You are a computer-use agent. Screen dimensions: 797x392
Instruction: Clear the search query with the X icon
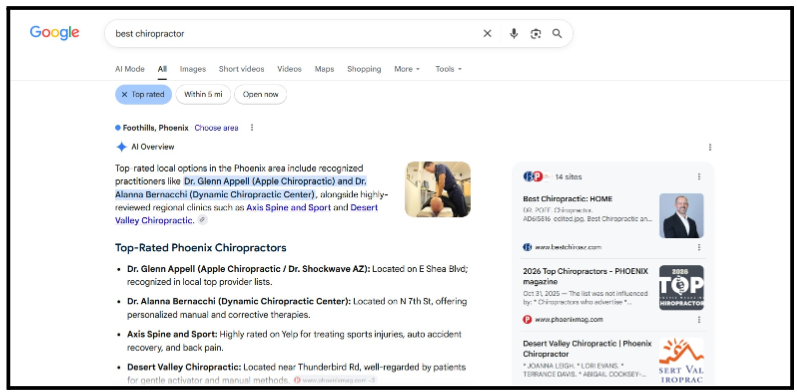(x=487, y=34)
